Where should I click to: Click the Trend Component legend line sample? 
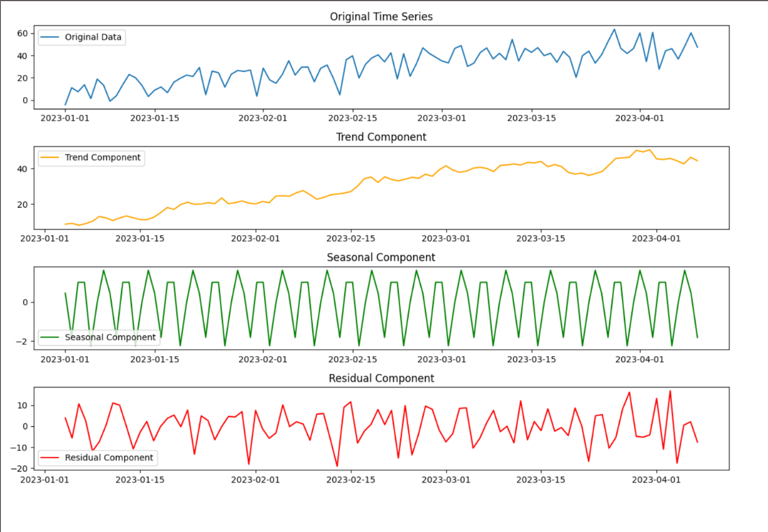(x=51, y=158)
